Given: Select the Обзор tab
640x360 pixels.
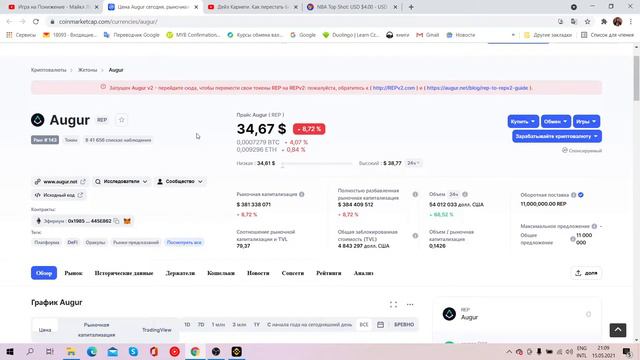Looking at the screenshot, I should [x=44, y=273].
